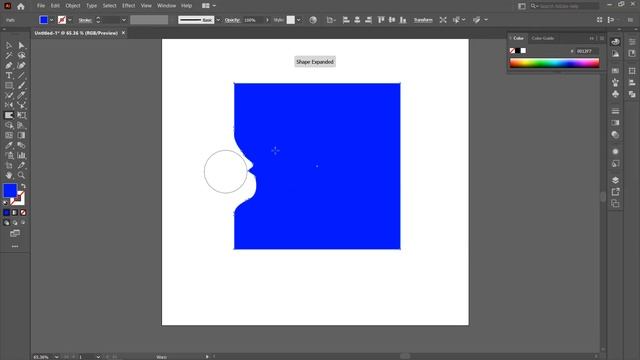Select the white swatch in Color panel

pos(523,51)
